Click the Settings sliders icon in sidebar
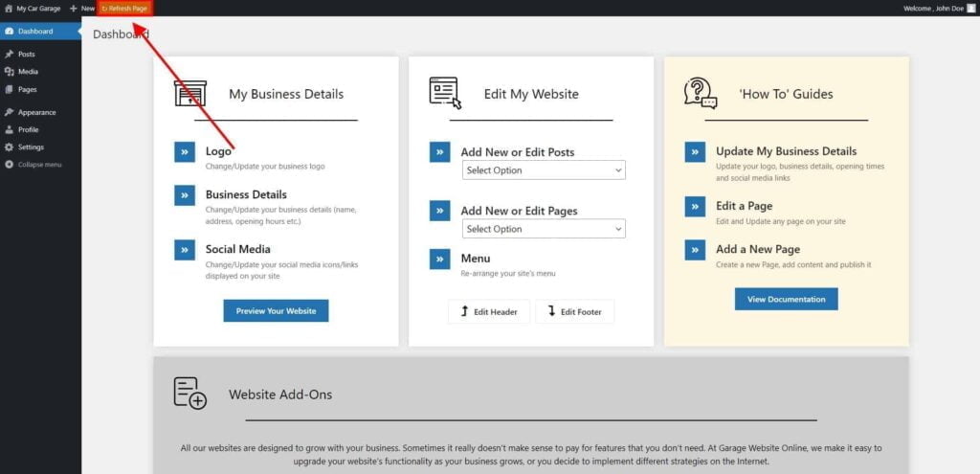The width and height of the screenshot is (980, 474). tap(9, 147)
